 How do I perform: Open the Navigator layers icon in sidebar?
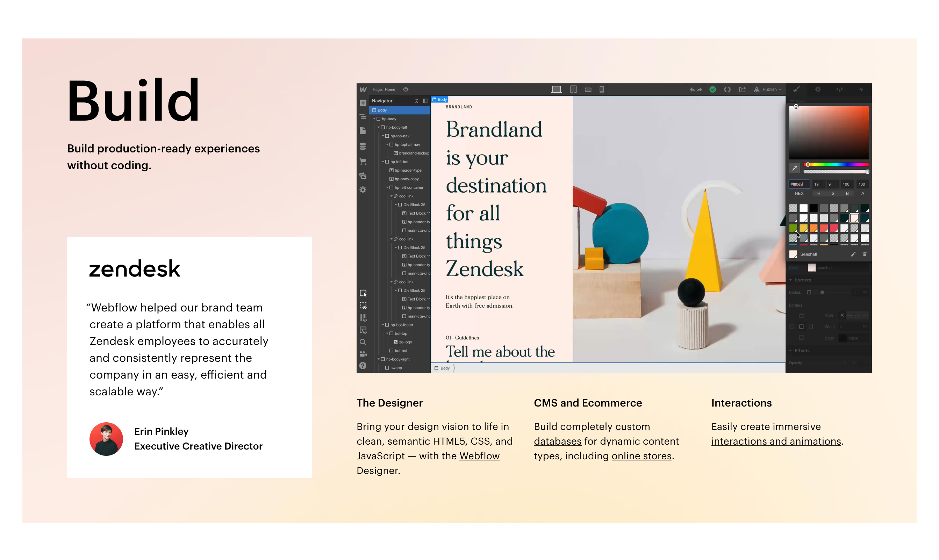pos(363,117)
